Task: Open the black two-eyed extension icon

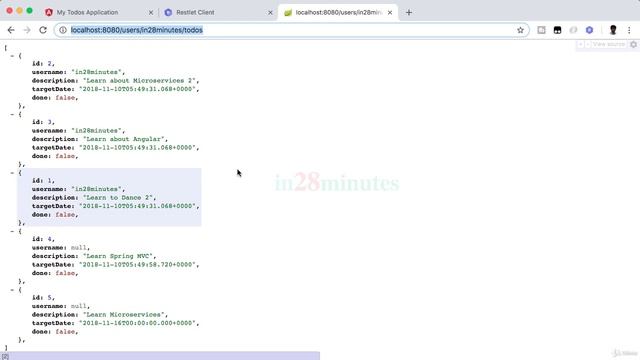Action: [557, 30]
